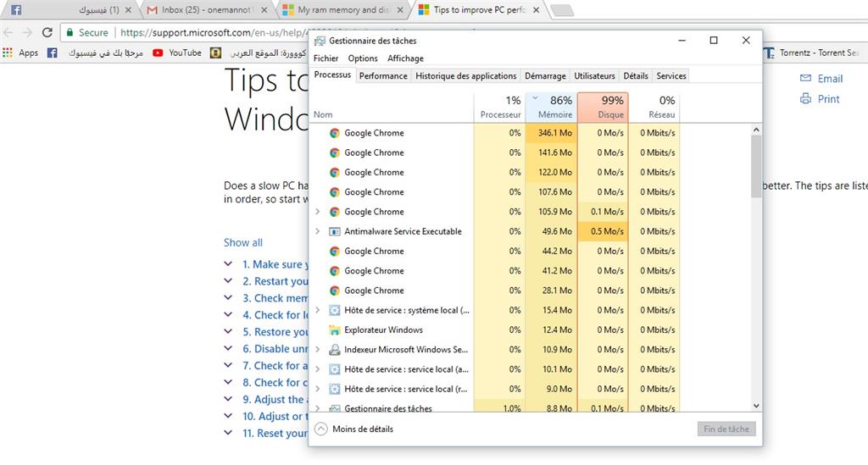The image size is (868, 465).
Task: Select the Explorateur Windows process icon
Action: pos(334,330)
